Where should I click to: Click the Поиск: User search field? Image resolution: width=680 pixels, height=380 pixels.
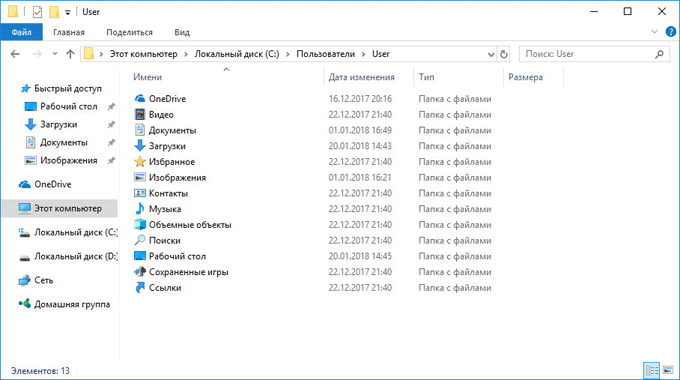(594, 54)
